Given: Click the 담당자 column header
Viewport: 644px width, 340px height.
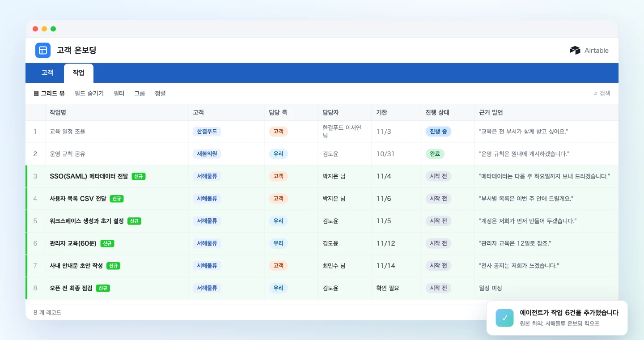Looking at the screenshot, I should pos(345,112).
